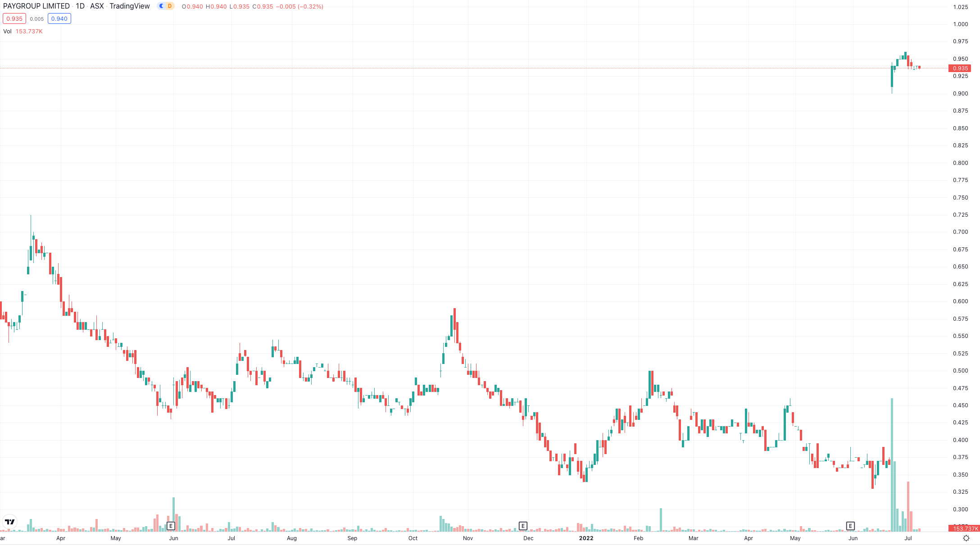Click the 153.737K volume label on price axis
980x546 pixels.
[x=964, y=528]
